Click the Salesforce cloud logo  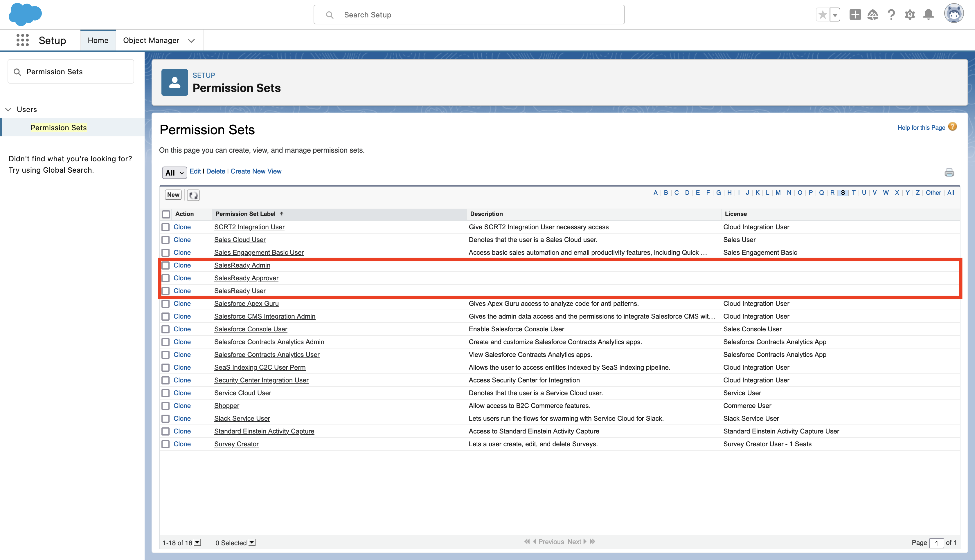[x=25, y=14]
